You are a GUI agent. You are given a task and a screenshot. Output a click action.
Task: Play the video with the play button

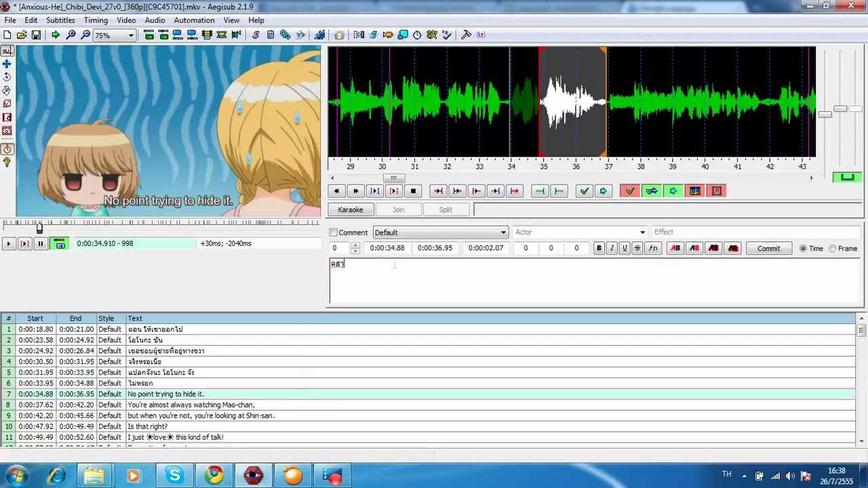(8, 243)
